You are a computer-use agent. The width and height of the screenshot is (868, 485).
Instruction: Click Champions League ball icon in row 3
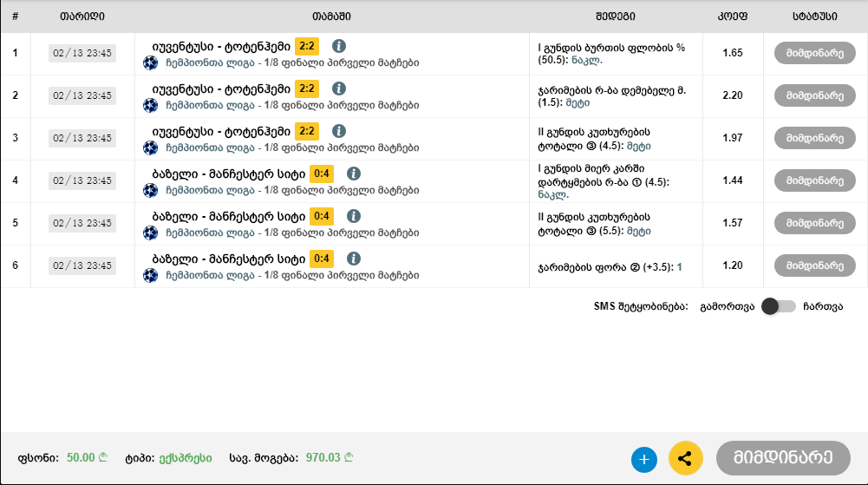pyautogui.click(x=150, y=147)
